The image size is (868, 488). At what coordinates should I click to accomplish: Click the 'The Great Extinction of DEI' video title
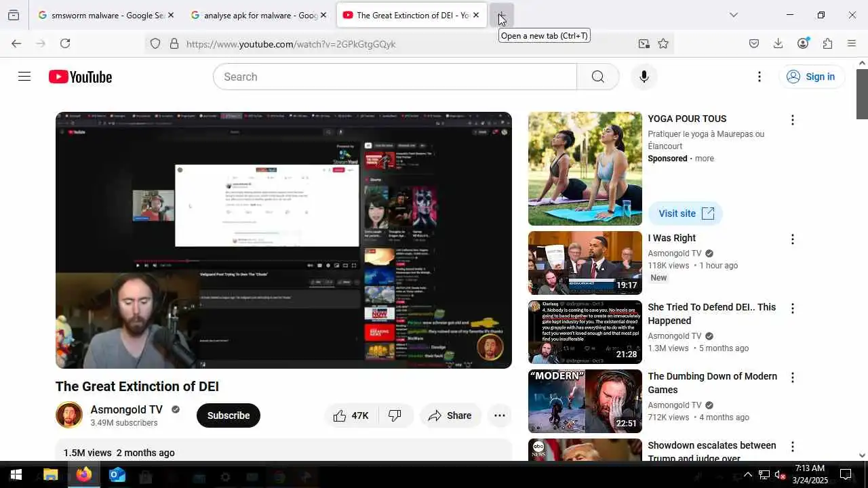pos(137,386)
